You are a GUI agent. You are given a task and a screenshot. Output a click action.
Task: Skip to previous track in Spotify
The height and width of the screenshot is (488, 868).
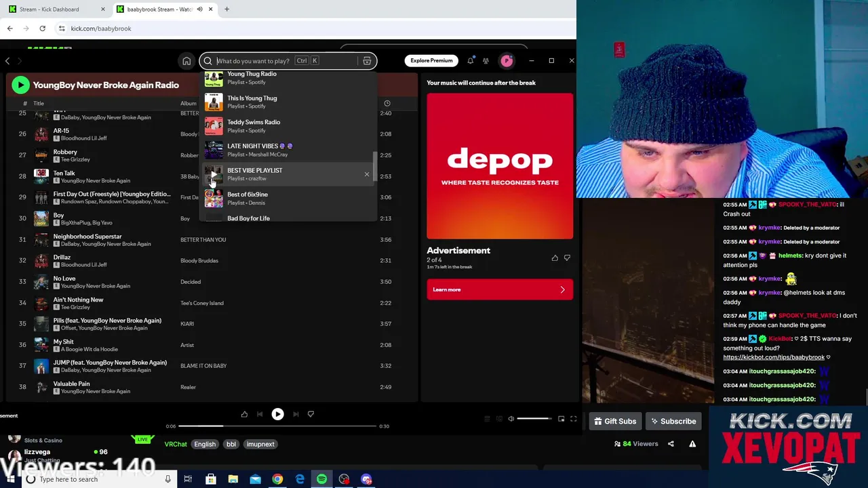tap(260, 414)
